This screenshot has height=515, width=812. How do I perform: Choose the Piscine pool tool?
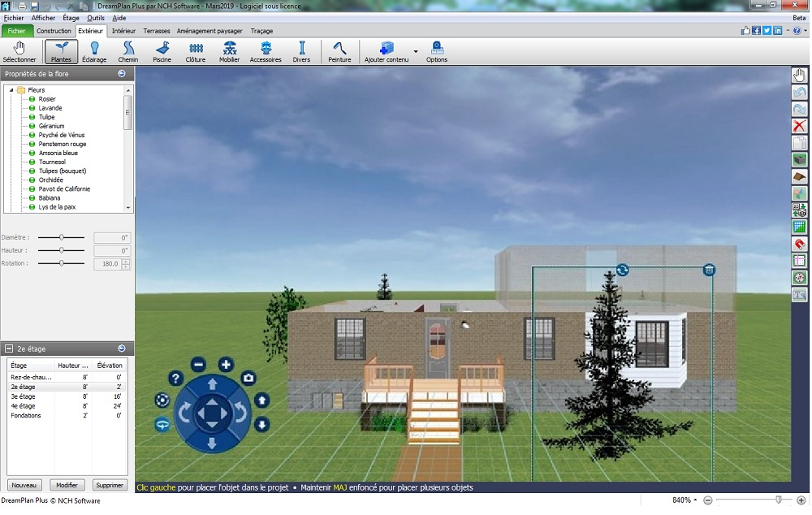coord(162,52)
